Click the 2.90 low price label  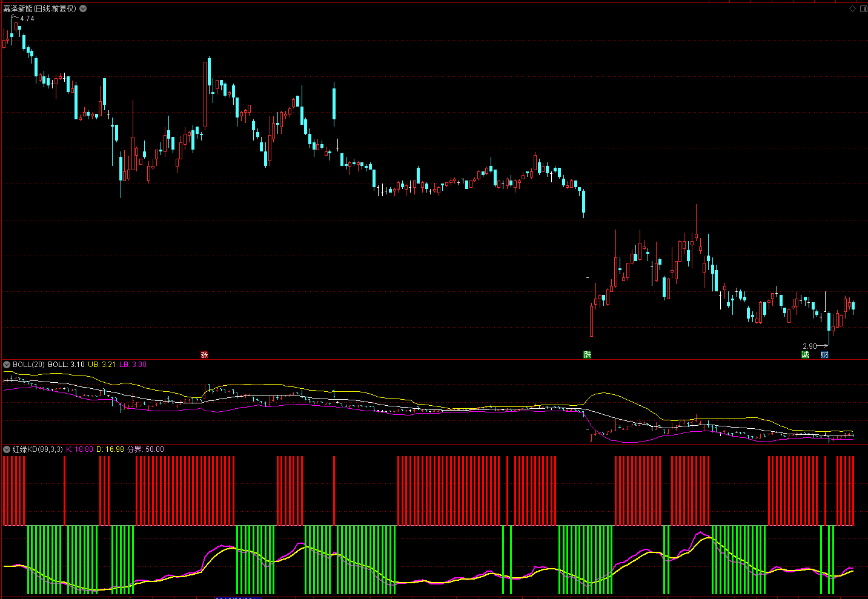(x=810, y=346)
